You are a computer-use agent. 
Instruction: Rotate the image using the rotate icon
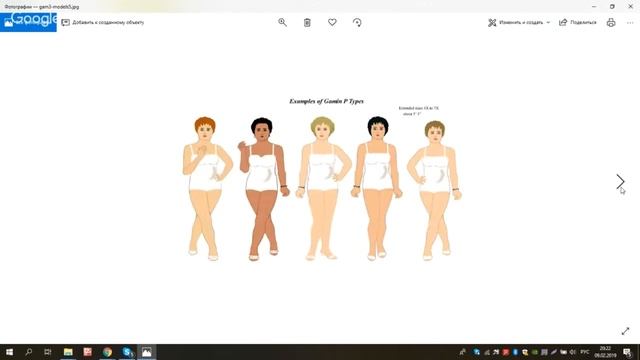pos(357,22)
